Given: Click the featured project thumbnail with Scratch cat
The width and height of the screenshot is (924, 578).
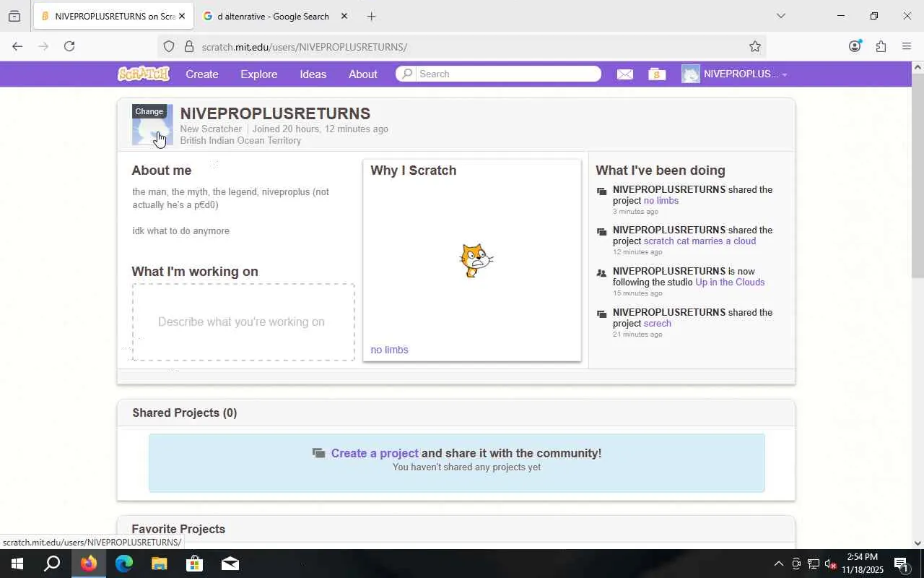Looking at the screenshot, I should 472,261.
